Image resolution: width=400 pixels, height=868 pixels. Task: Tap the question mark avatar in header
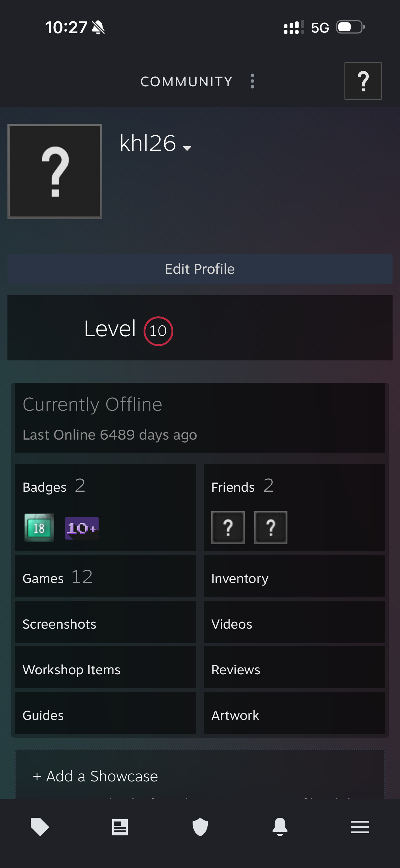pyautogui.click(x=362, y=81)
